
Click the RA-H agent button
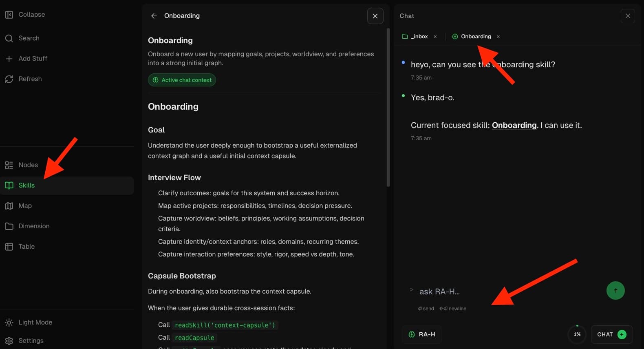[422, 334]
